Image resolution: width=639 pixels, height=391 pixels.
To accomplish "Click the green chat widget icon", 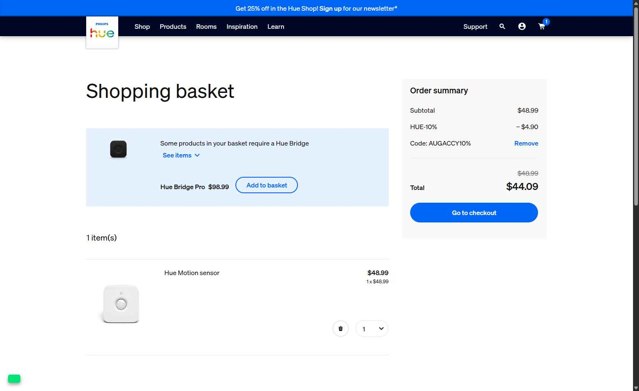I will (x=14, y=379).
